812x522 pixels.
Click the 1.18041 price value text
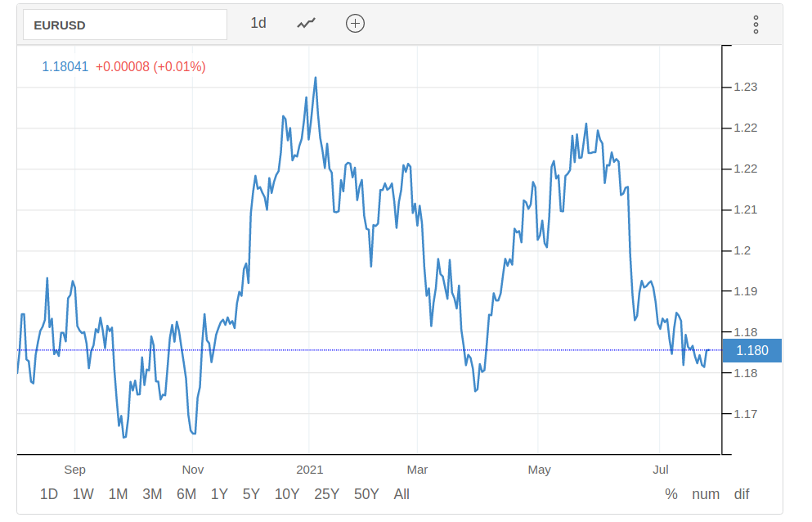(65, 67)
